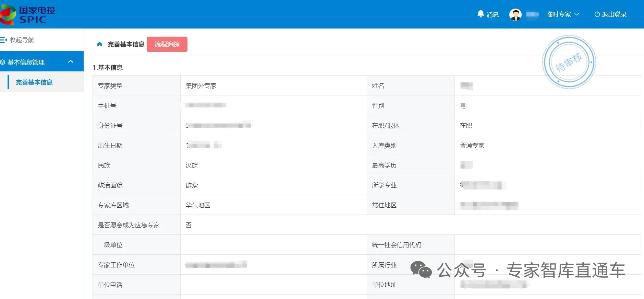Click the 身份证号 label cell
644x299 pixels.
point(136,125)
